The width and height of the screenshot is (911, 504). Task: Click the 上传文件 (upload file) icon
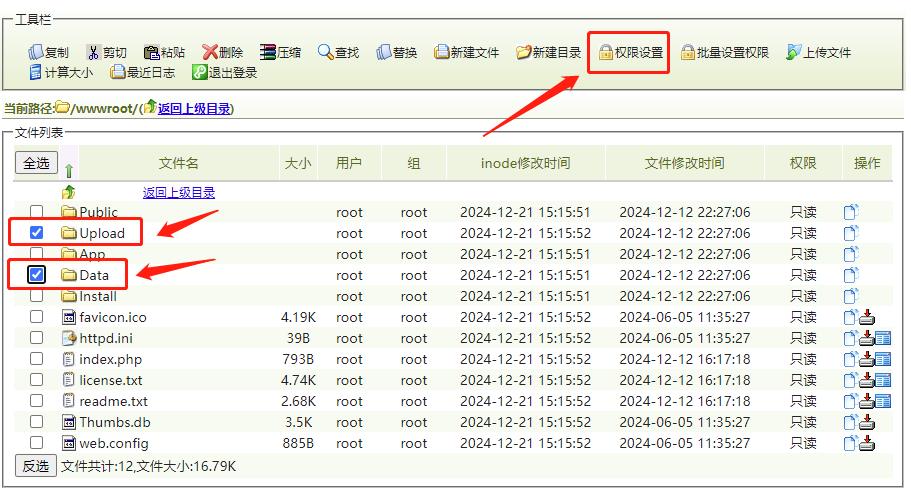click(794, 52)
